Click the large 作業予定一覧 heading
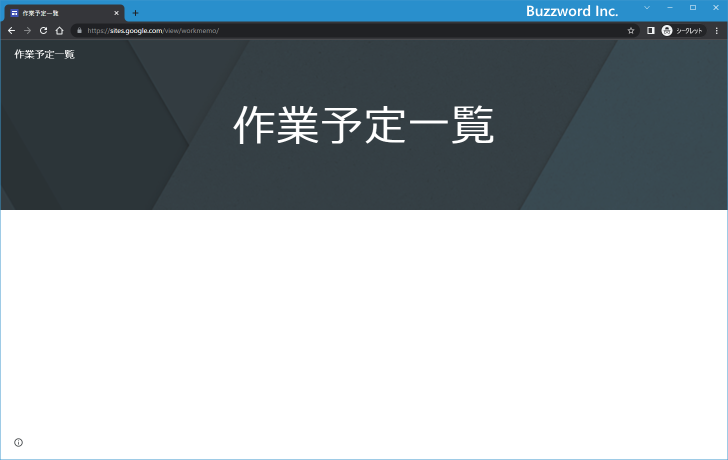Viewport: 728px width, 460px height. click(364, 125)
